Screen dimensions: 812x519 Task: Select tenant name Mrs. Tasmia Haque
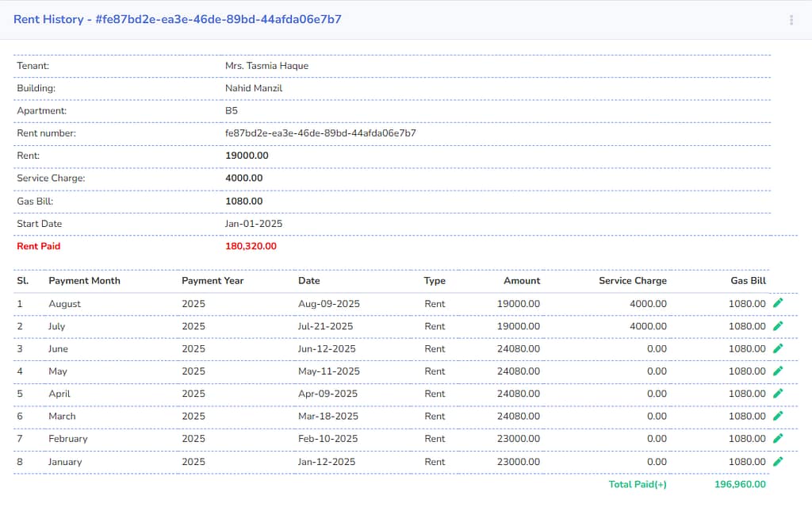(266, 66)
